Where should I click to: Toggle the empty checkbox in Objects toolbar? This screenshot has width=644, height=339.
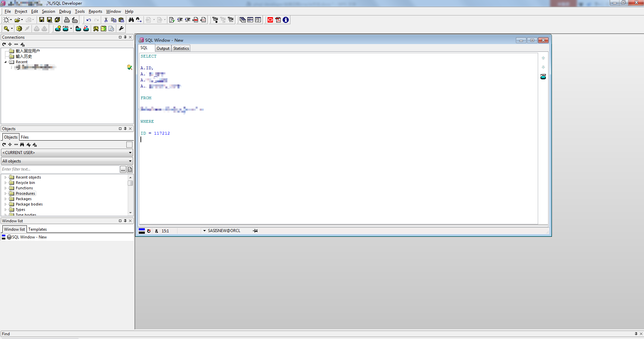tap(129, 145)
